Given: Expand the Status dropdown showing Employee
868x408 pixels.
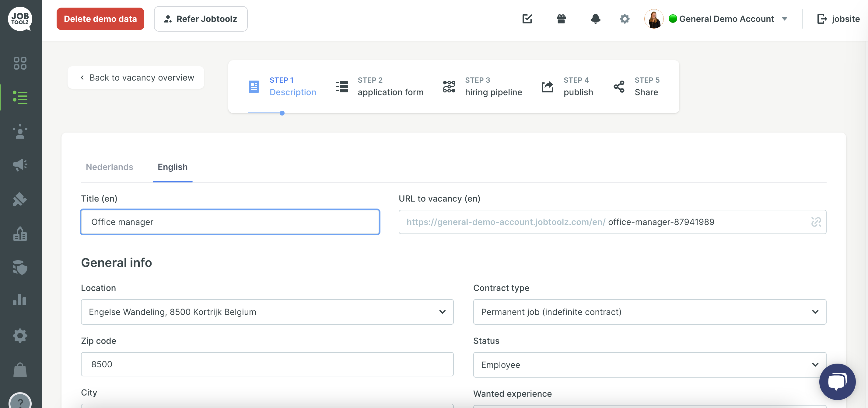Looking at the screenshot, I should 649,365.
